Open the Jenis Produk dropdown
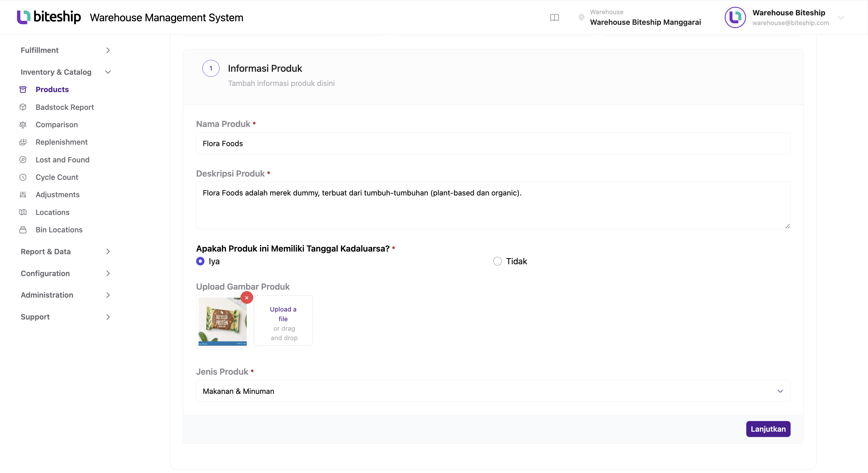This screenshot has width=868, height=473. (x=493, y=391)
